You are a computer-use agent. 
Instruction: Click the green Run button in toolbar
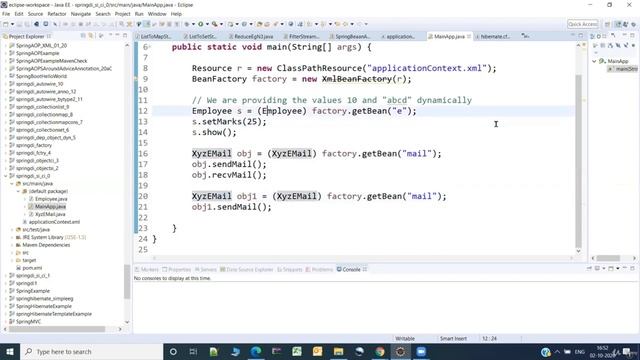(x=200, y=24)
